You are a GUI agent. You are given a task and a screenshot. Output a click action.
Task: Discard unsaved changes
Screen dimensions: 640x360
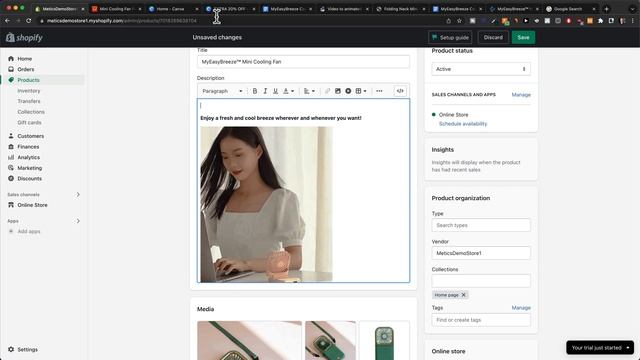point(493,38)
